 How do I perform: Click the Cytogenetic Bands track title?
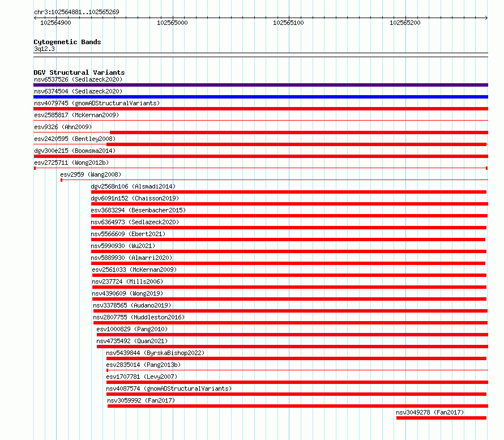point(67,42)
